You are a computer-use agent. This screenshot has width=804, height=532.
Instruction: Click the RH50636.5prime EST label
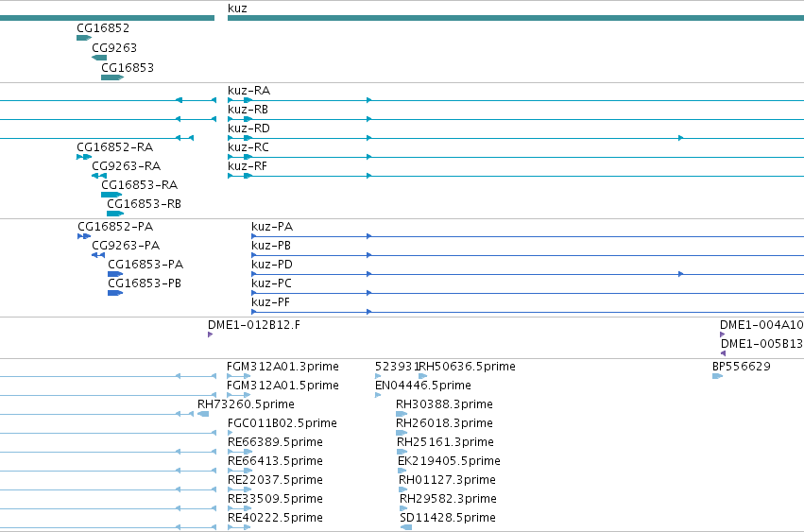point(467,367)
